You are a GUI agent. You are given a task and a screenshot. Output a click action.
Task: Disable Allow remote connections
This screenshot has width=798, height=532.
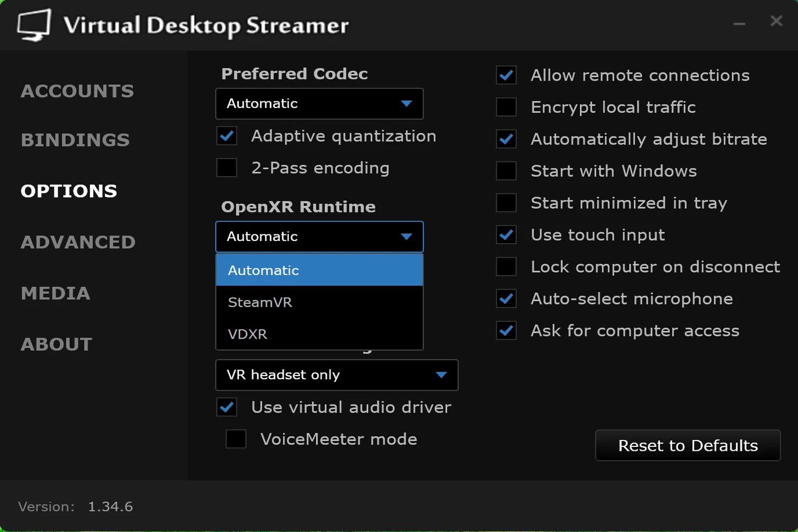(x=506, y=75)
